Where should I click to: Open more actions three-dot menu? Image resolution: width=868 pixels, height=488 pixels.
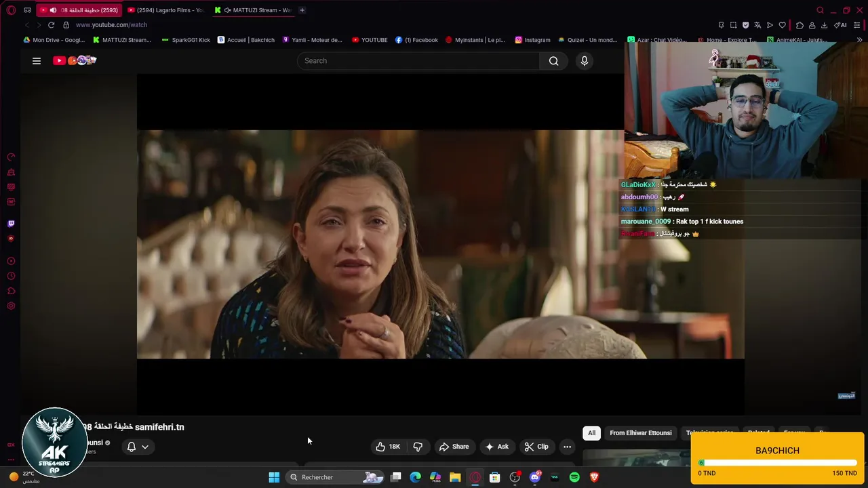pyautogui.click(x=567, y=447)
